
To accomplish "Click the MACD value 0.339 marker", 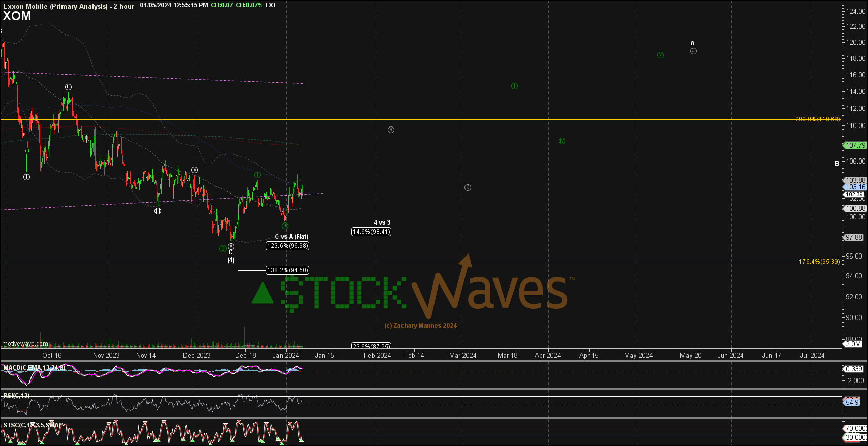I will click(853, 369).
